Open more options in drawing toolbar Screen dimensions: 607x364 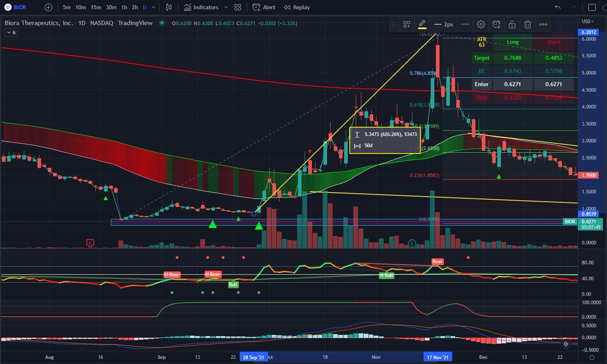[x=543, y=24]
